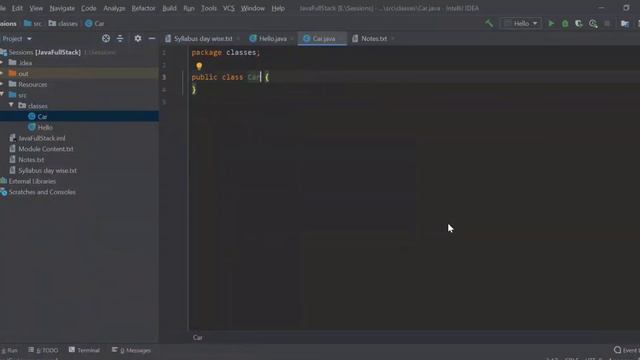The height and width of the screenshot is (360, 640).
Task: Click 'package classes;' line in editor
Action: [x=226, y=52]
